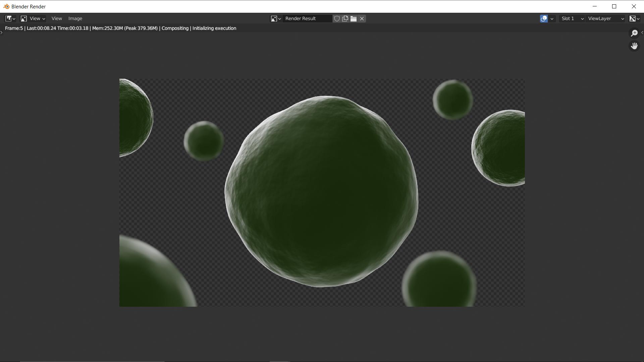Expand the left toolbar region arrow
The width and height of the screenshot is (644, 362).
(2, 33)
